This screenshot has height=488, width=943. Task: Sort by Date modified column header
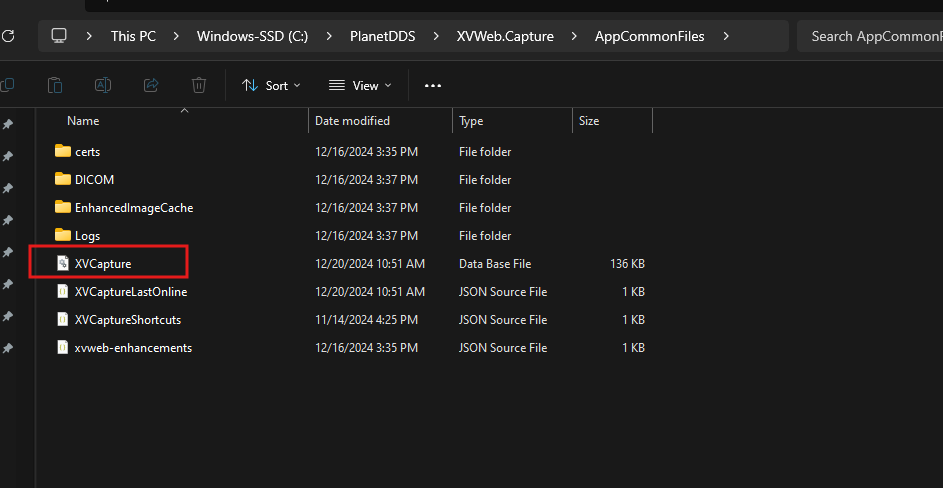352,121
